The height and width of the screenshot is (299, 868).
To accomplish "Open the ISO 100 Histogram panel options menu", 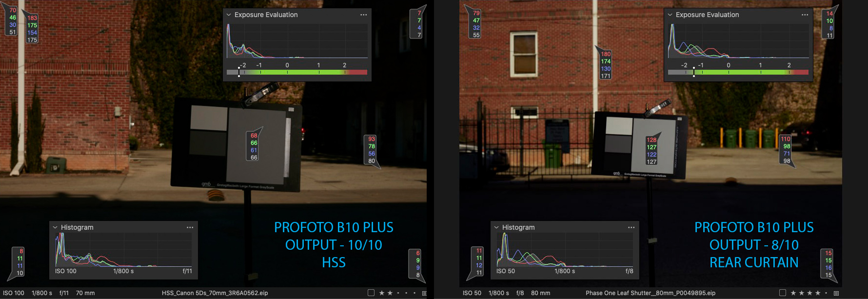I will [x=190, y=227].
